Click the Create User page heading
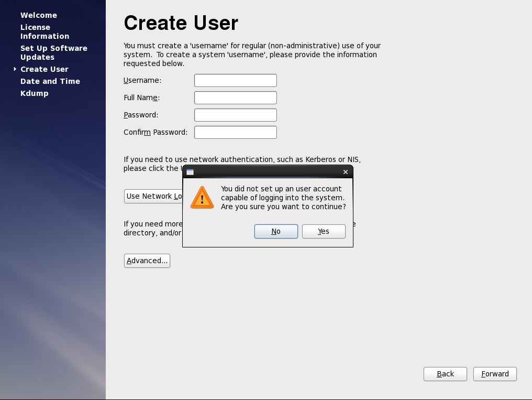Viewport: 532px width, 400px height. pos(181,23)
